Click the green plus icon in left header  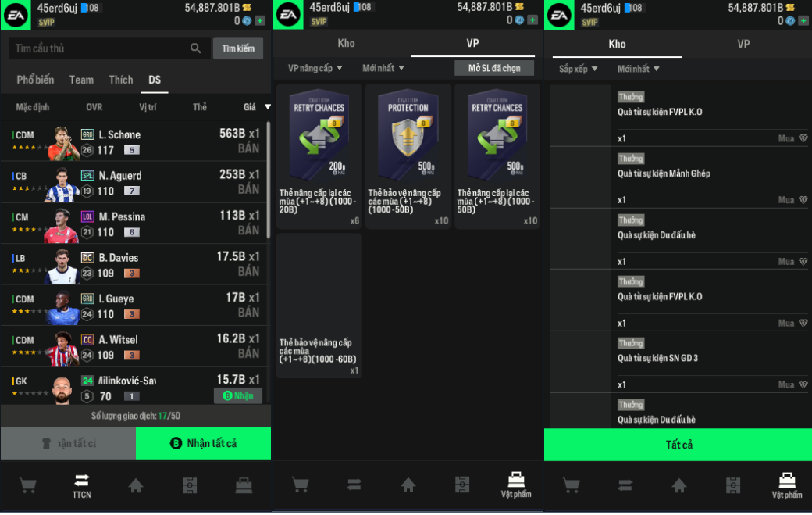[260, 21]
